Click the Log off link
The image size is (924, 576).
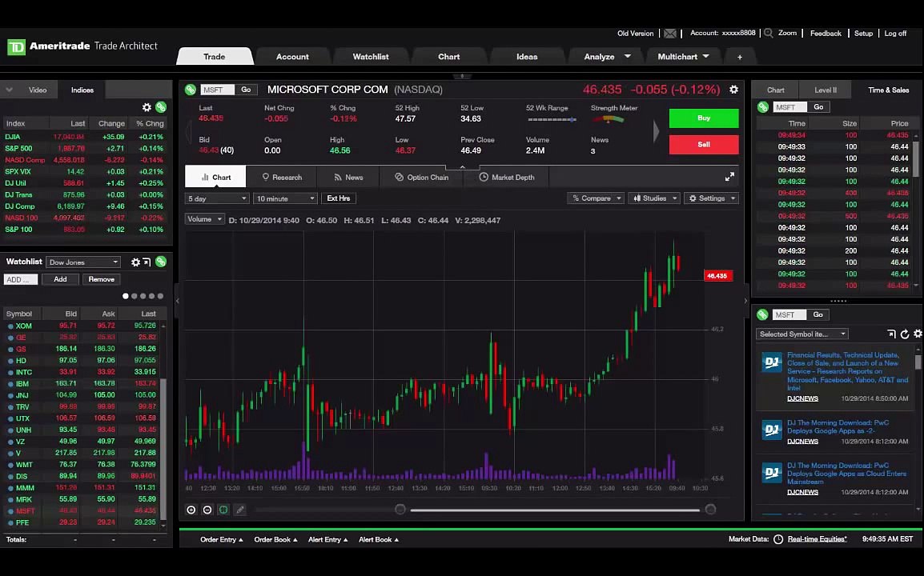[895, 34]
